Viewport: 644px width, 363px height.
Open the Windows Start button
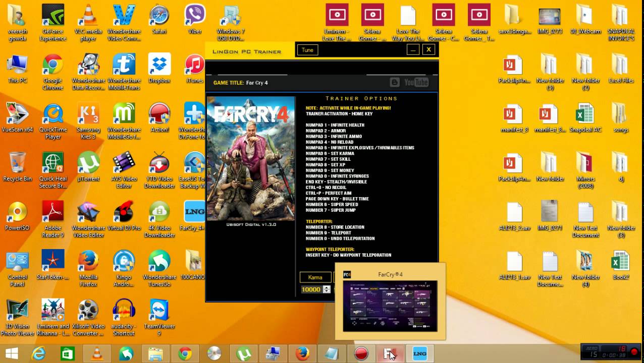tap(12, 353)
